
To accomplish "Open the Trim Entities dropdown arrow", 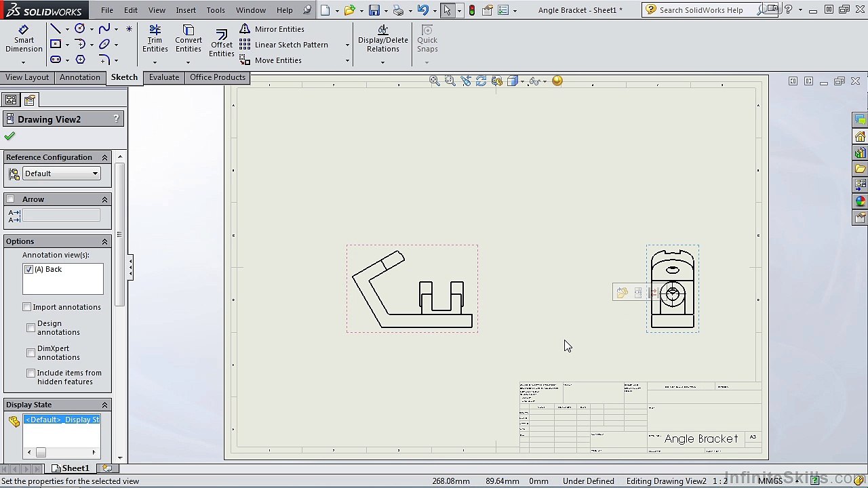I will click(x=155, y=62).
